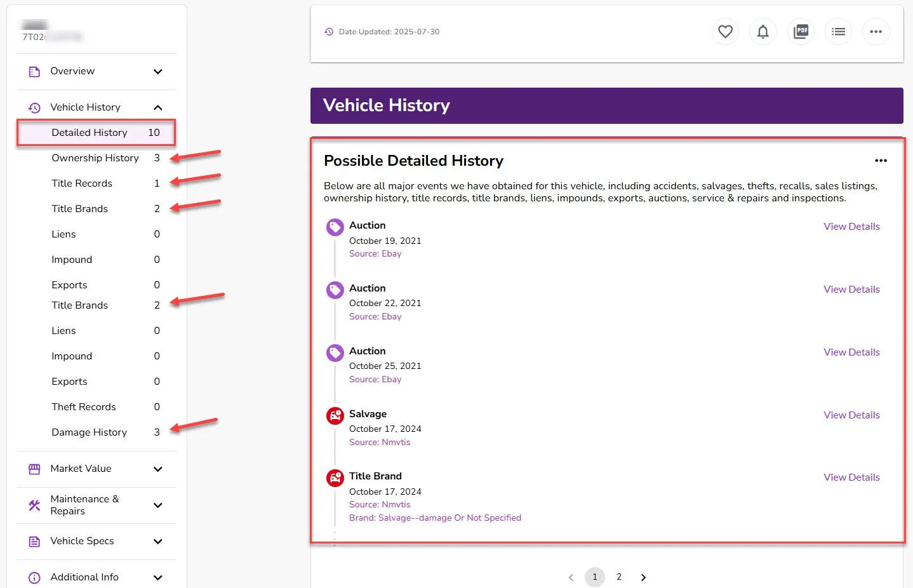Download the report via PDF icon
The image size is (913, 588).
801,32
